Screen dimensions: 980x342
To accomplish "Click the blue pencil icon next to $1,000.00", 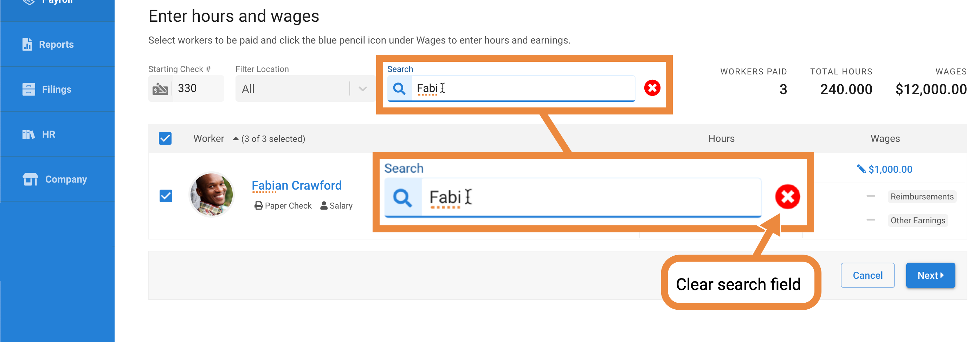I will click(861, 169).
